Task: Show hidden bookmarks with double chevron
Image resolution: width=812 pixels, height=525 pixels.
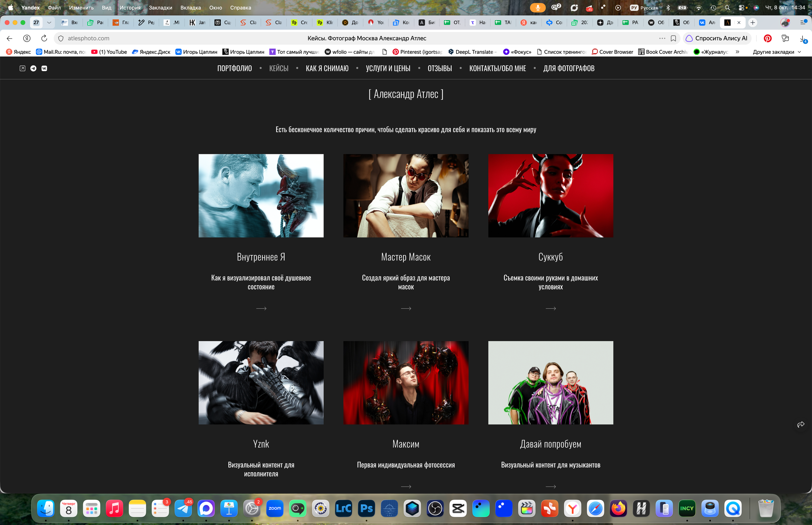Action: click(x=737, y=52)
